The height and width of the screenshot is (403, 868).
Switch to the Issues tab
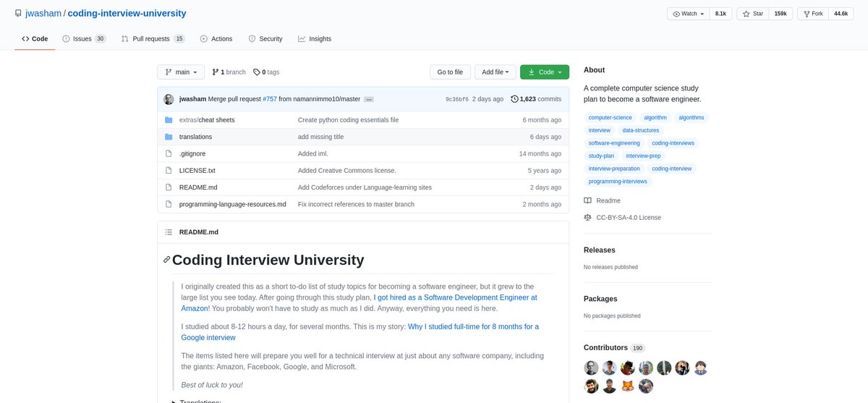84,38
